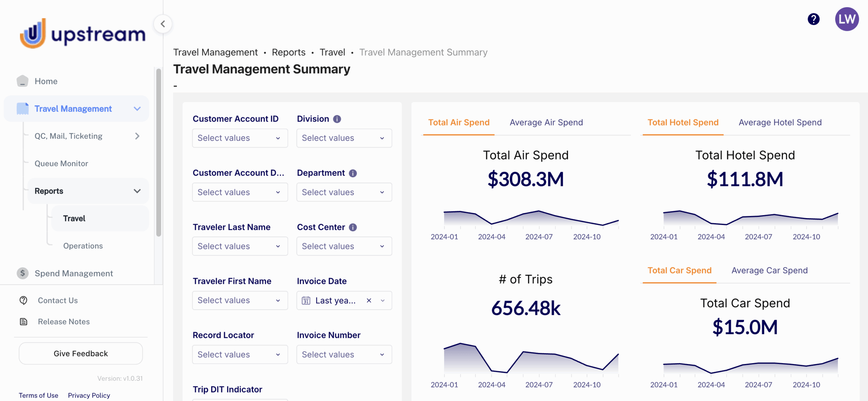Click the Cost Center info icon
Image resolution: width=868 pixels, height=401 pixels.
coord(353,227)
